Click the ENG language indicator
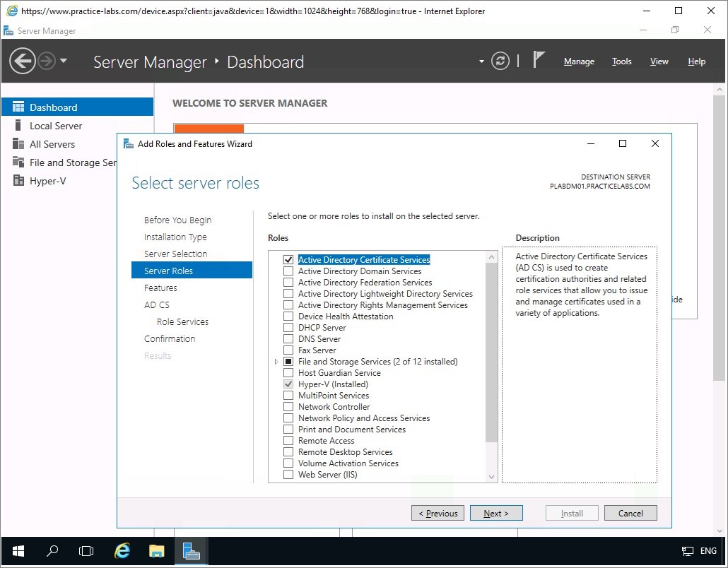The image size is (728, 568). point(708,551)
